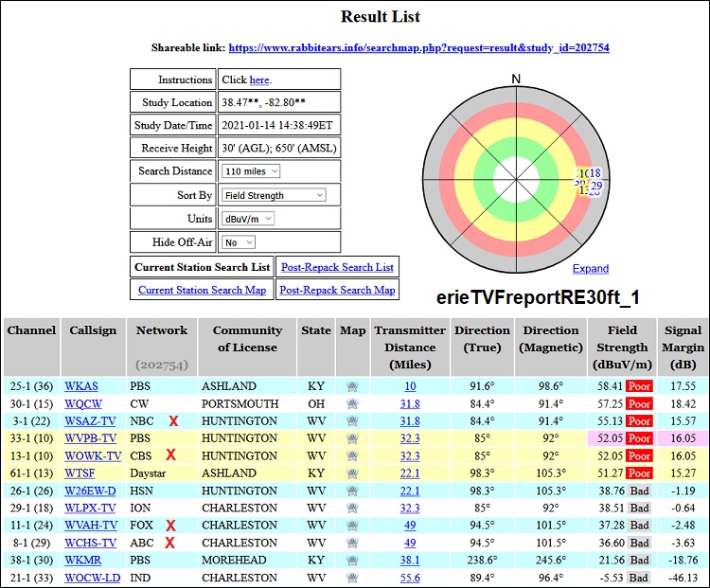Expand the Sort By Field Strength dropdown
The image size is (710, 588).
click(274, 195)
